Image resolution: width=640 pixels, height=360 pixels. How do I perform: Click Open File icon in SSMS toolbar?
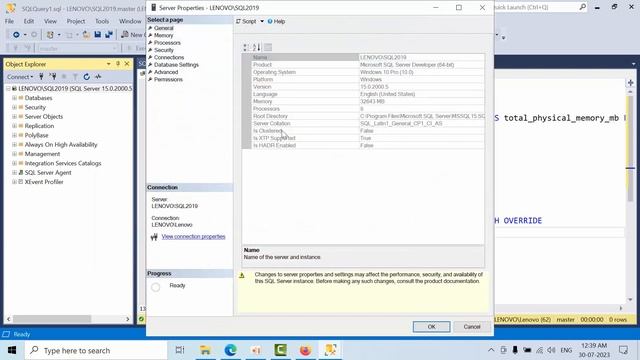tap(86, 35)
